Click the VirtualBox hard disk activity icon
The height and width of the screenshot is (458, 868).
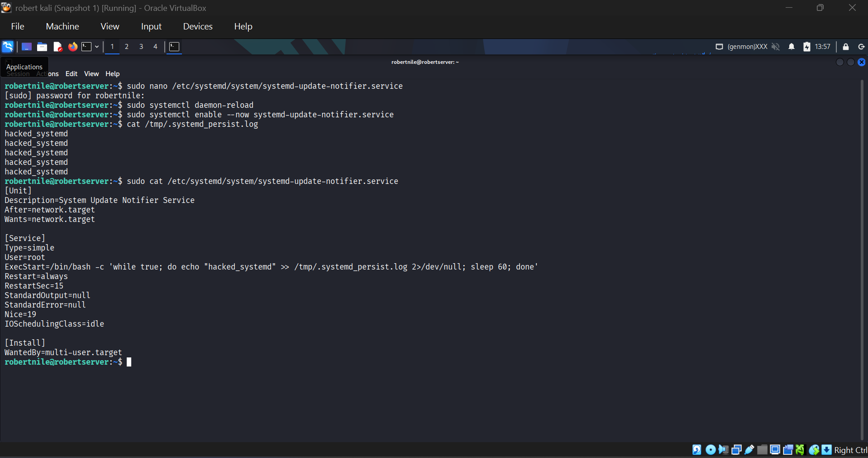point(697,449)
